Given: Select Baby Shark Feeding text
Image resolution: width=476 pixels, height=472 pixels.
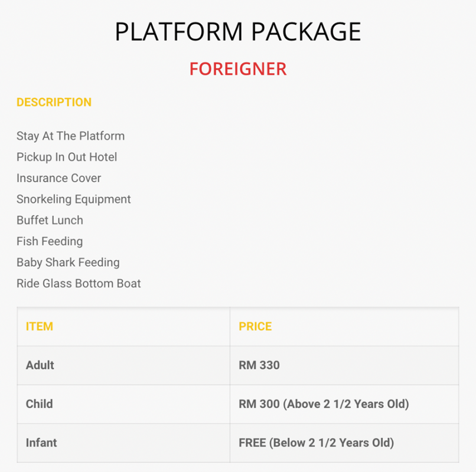Looking at the screenshot, I should pos(68,263).
